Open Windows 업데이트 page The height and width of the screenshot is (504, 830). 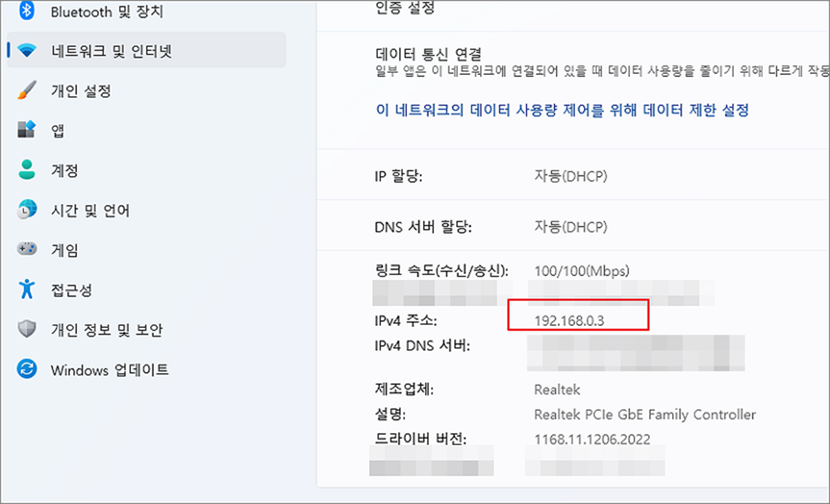110,370
